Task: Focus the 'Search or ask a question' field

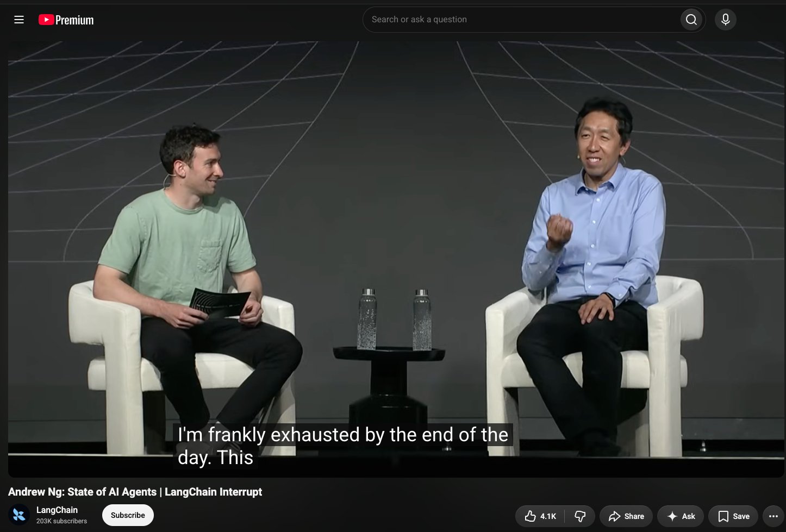Action: point(522,20)
